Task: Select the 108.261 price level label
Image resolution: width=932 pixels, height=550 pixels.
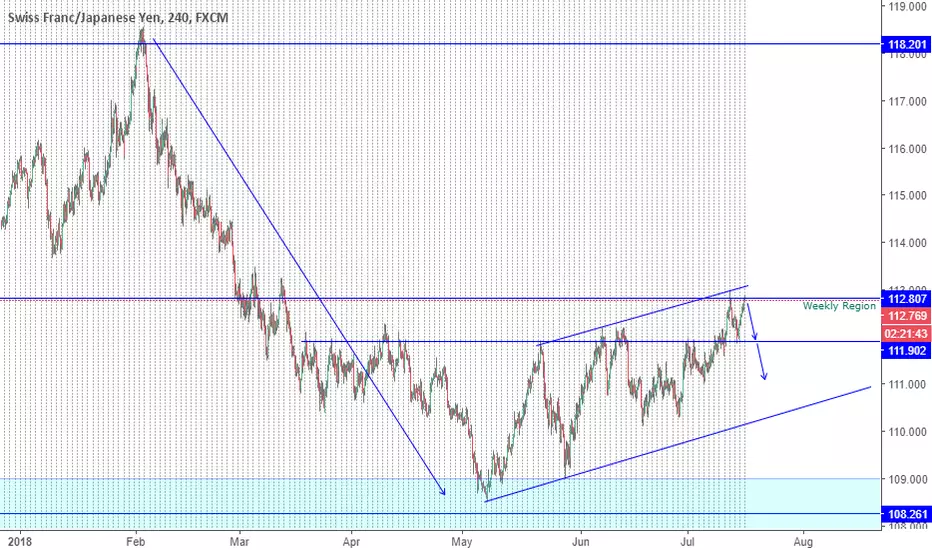Action: click(x=906, y=514)
